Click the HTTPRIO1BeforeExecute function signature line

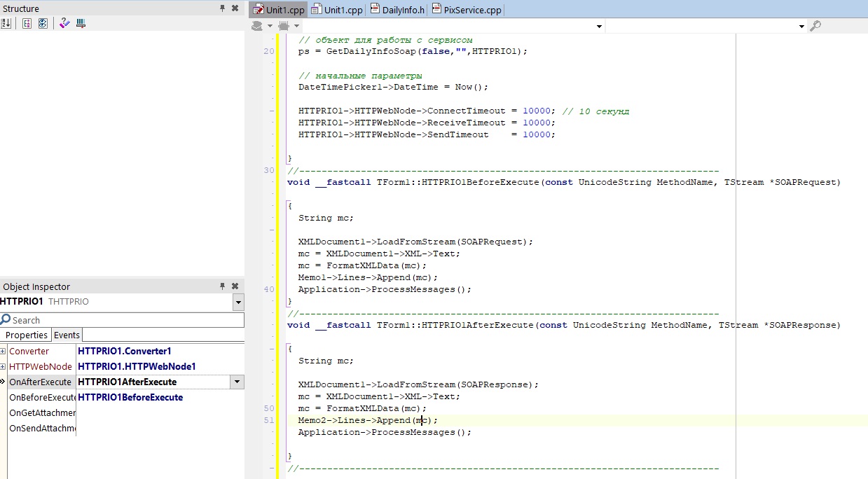[x=564, y=182]
